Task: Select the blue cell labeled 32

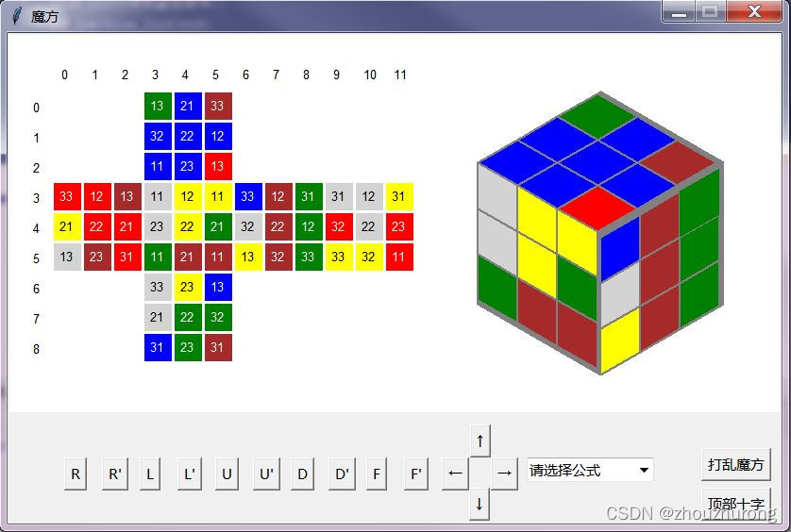Action: point(158,136)
